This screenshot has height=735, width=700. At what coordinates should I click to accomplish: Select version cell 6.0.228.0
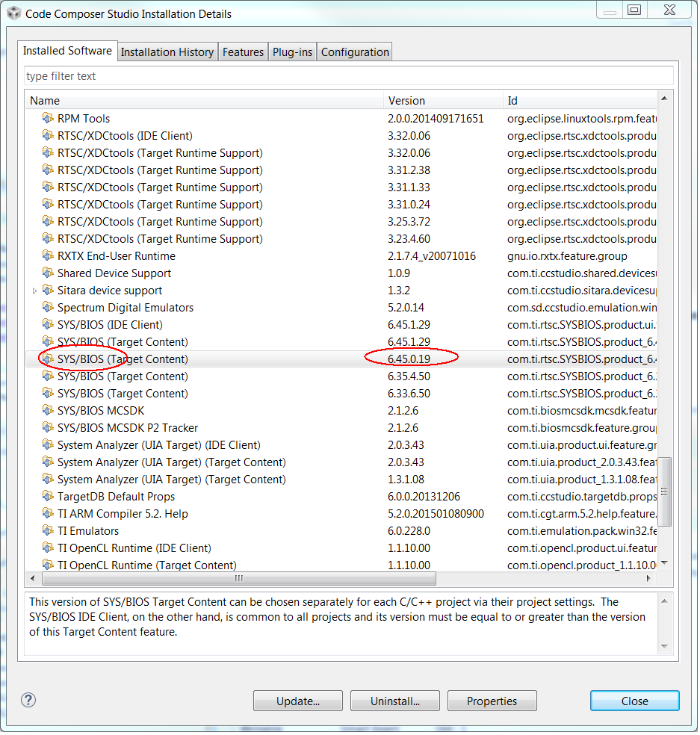[x=409, y=531]
